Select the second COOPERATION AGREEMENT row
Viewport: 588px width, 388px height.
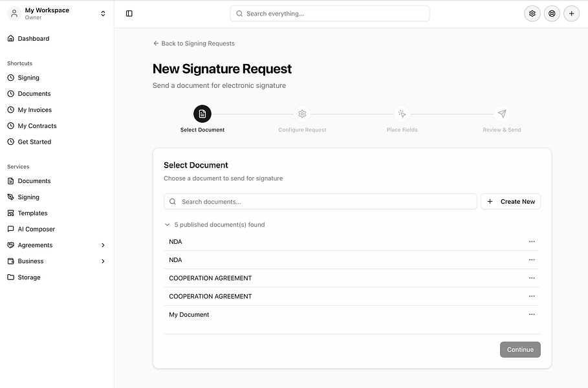pyautogui.click(x=351, y=297)
